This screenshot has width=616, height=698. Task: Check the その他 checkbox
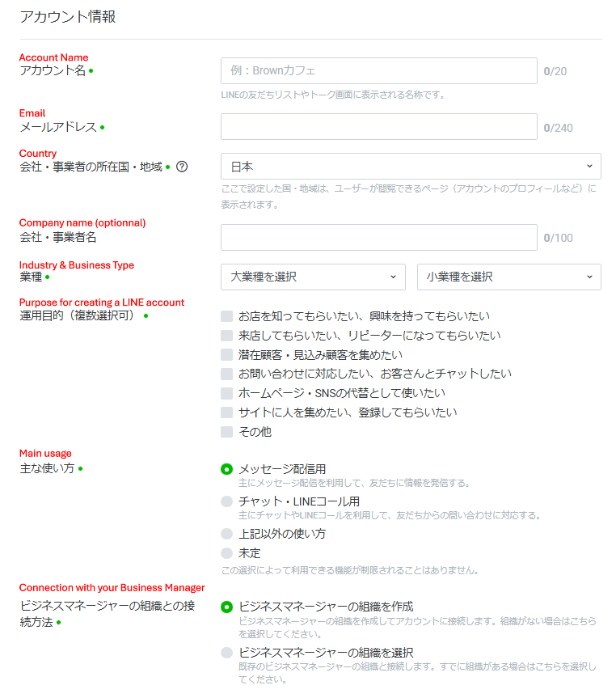pos(227,432)
